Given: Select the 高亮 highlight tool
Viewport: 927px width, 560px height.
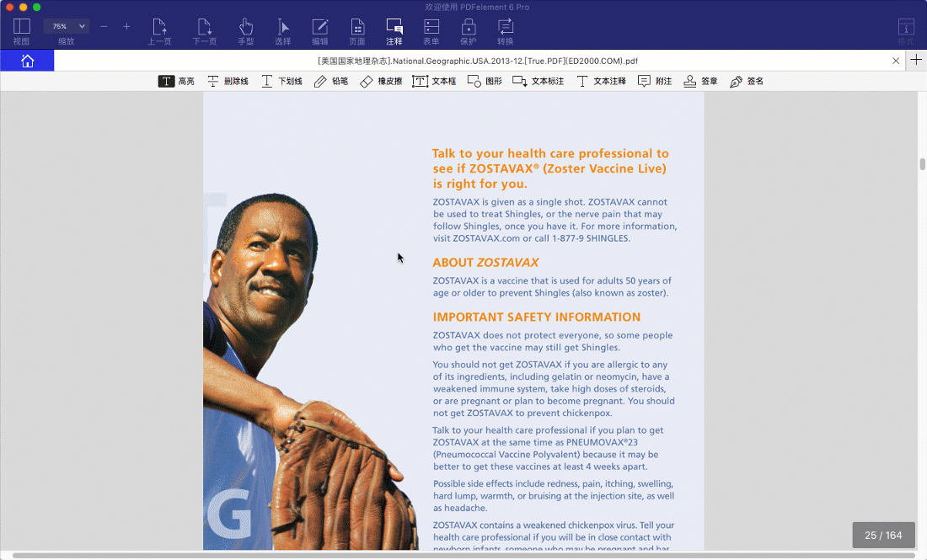Looking at the screenshot, I should [176, 81].
